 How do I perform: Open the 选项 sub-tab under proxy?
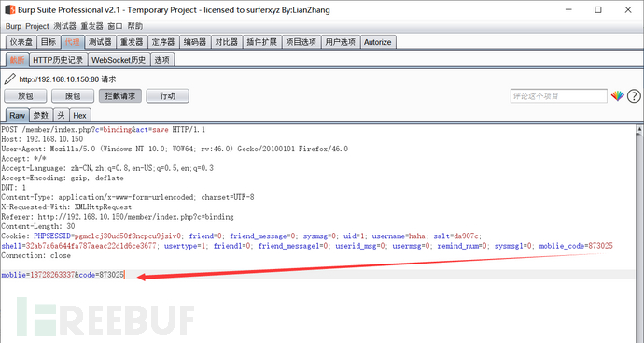(162, 60)
